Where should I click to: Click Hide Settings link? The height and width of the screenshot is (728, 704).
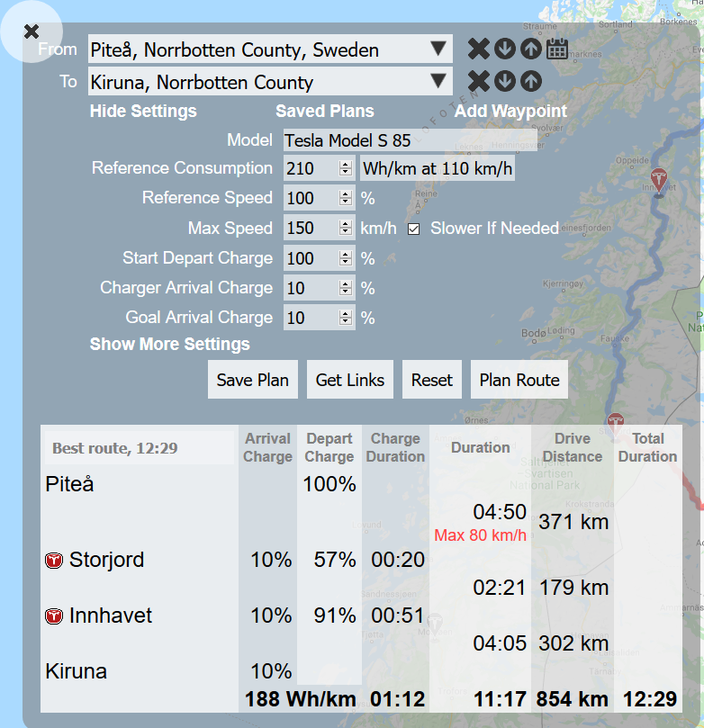143,111
